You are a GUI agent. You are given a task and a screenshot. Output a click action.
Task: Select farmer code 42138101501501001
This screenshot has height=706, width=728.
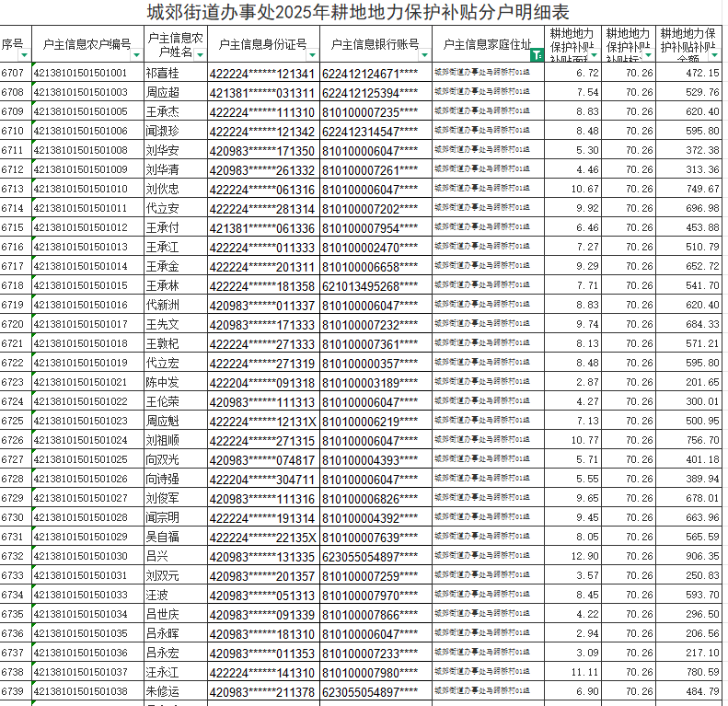point(87,73)
